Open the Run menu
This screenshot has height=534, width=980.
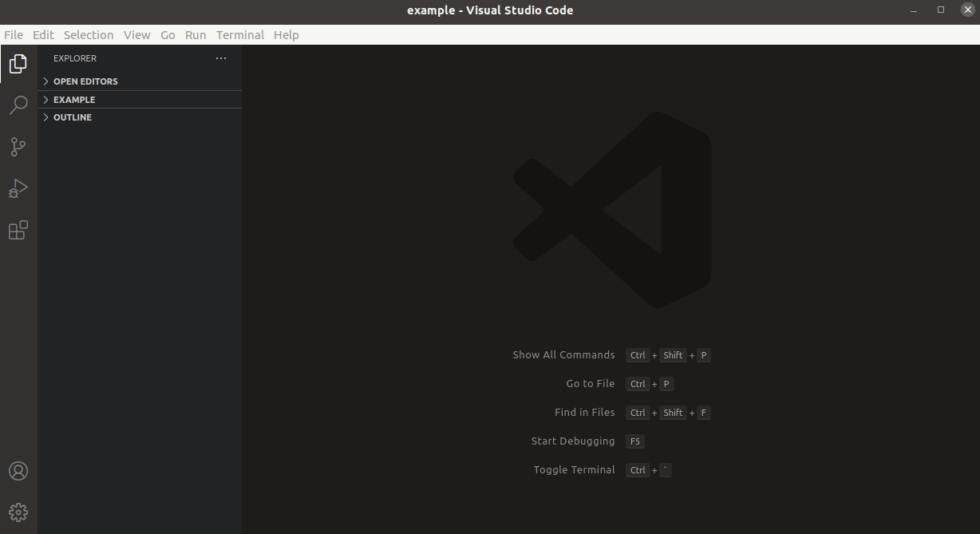click(x=196, y=35)
